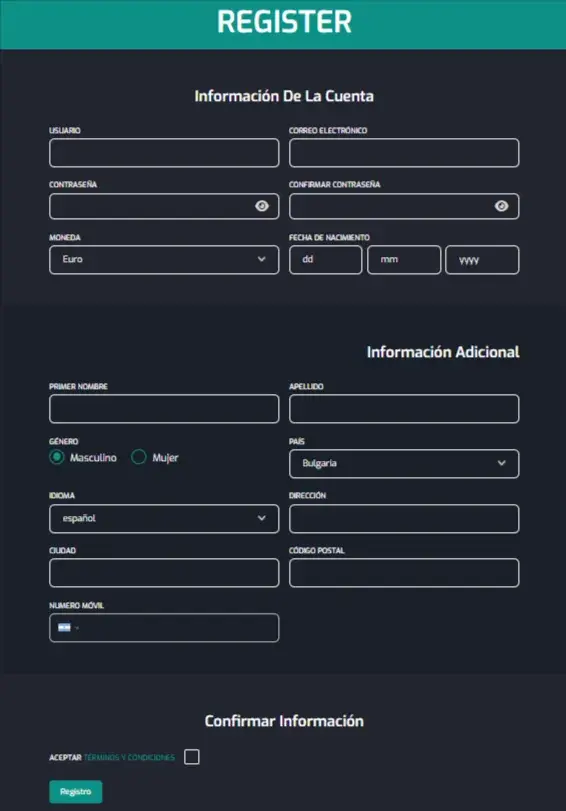Focus the Dirección input field

pyautogui.click(x=404, y=518)
